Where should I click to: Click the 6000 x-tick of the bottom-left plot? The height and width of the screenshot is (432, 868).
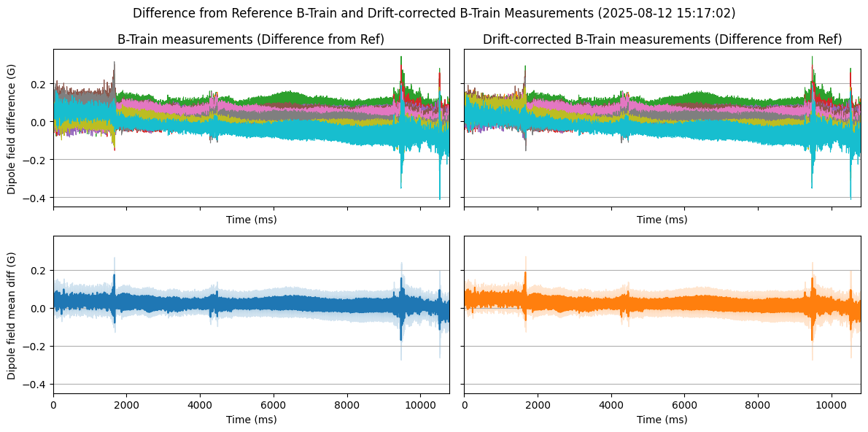tap(274, 406)
